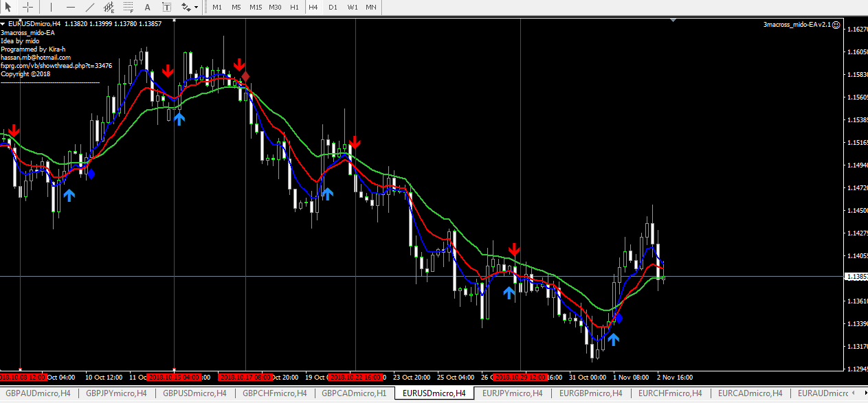Switch chart to D1 timeframe
This screenshot has width=868, height=403.
pyautogui.click(x=333, y=7)
